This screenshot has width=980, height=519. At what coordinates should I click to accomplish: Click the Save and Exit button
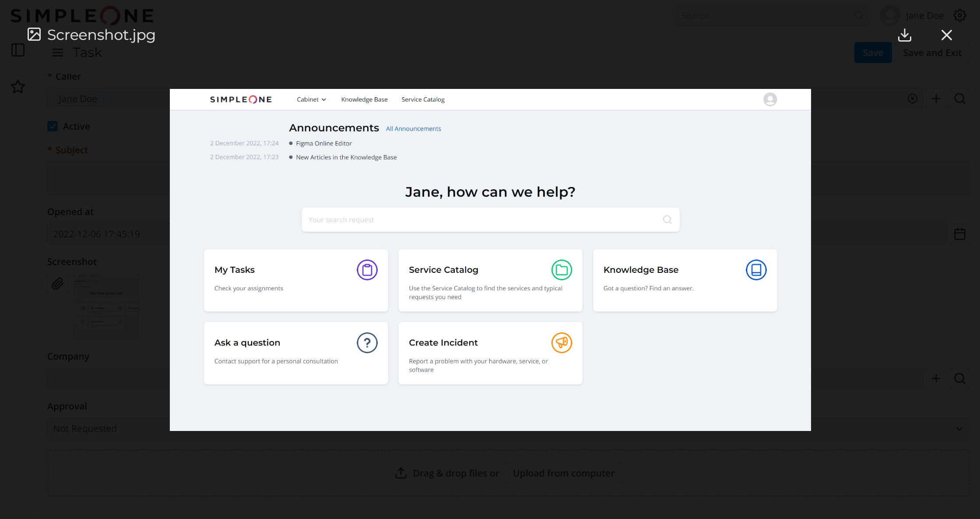[x=932, y=53]
